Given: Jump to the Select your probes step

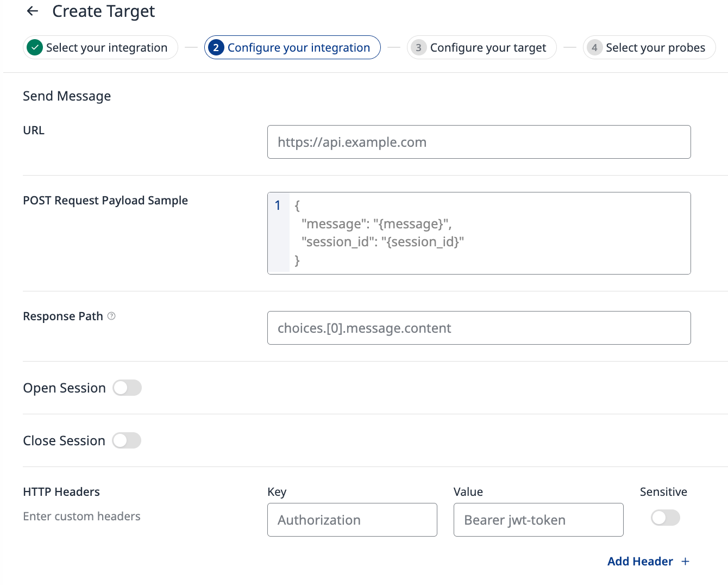Looking at the screenshot, I should click(655, 48).
